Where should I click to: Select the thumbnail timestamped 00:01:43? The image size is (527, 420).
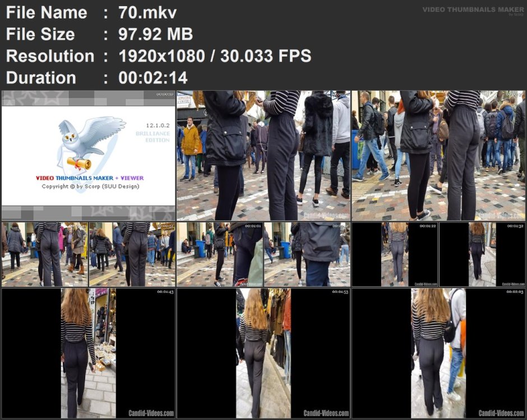(x=89, y=353)
